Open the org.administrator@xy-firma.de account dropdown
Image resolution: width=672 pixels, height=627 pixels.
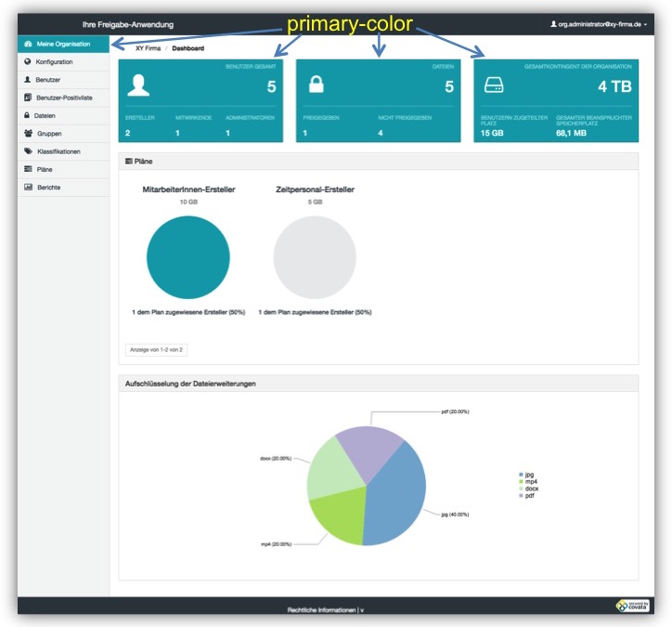[x=599, y=24]
